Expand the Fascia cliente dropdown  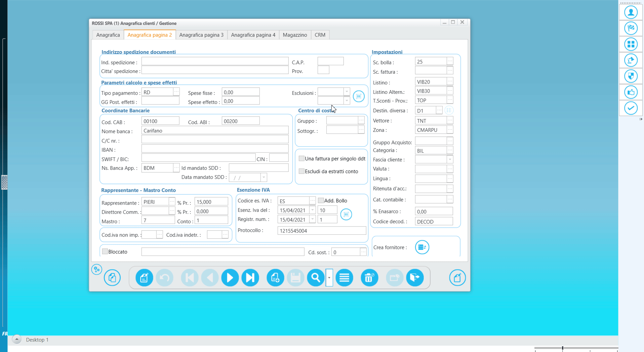(450, 159)
